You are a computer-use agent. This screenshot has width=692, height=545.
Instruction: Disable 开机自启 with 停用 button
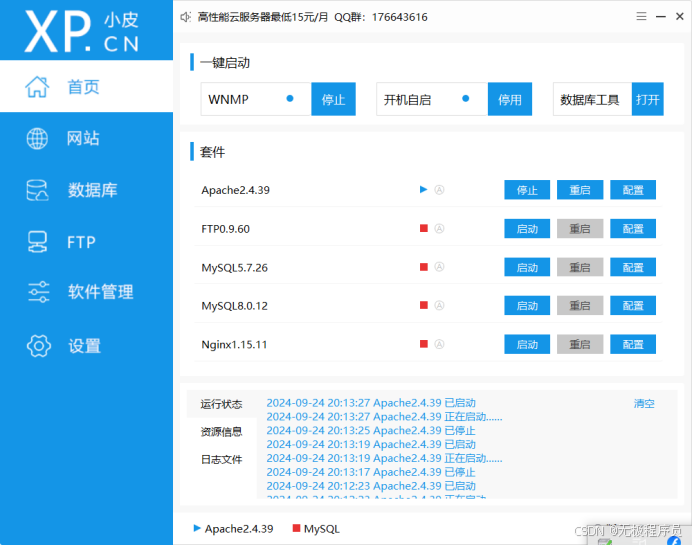pos(510,99)
